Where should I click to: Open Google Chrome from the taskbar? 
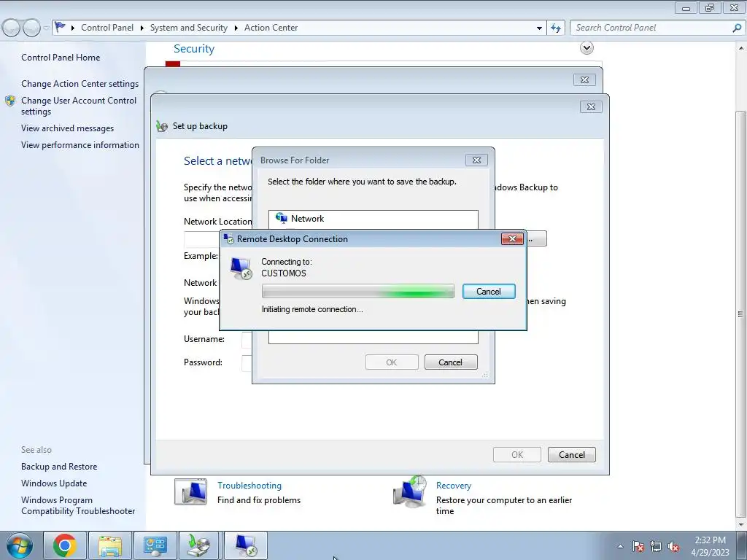[x=65, y=545]
